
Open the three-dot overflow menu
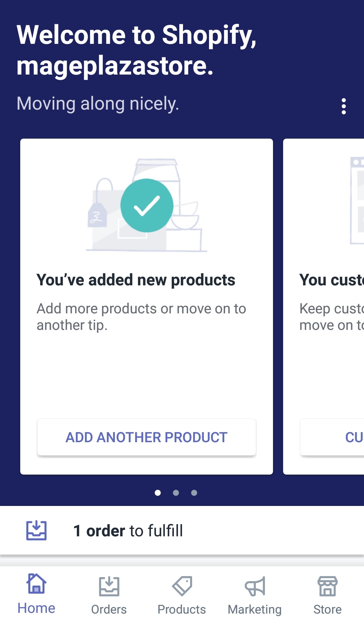(x=343, y=106)
